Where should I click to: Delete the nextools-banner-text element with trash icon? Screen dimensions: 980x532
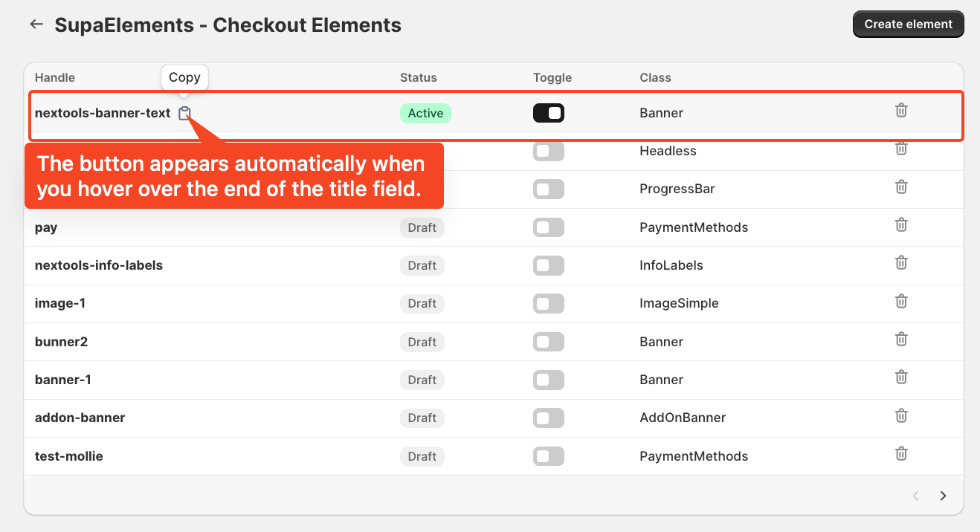tap(901, 111)
